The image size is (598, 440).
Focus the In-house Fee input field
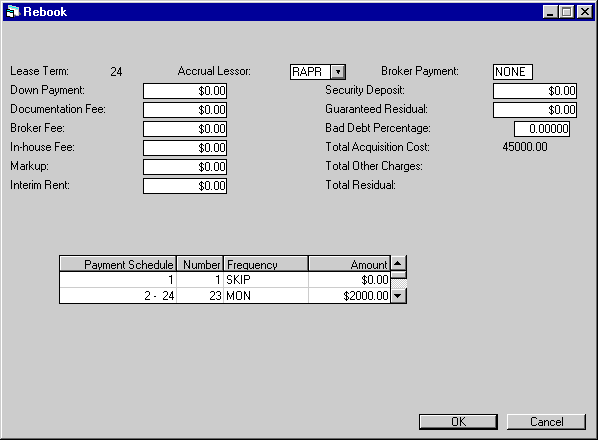pos(185,148)
